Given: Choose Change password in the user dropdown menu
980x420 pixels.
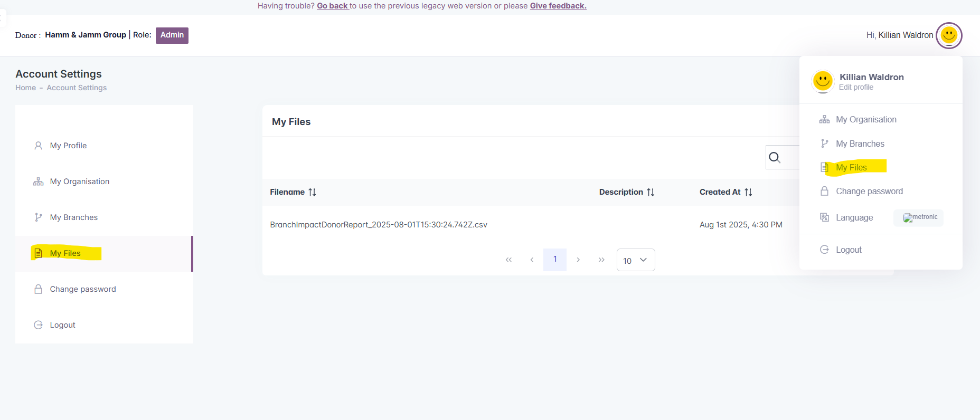Looking at the screenshot, I should (869, 191).
